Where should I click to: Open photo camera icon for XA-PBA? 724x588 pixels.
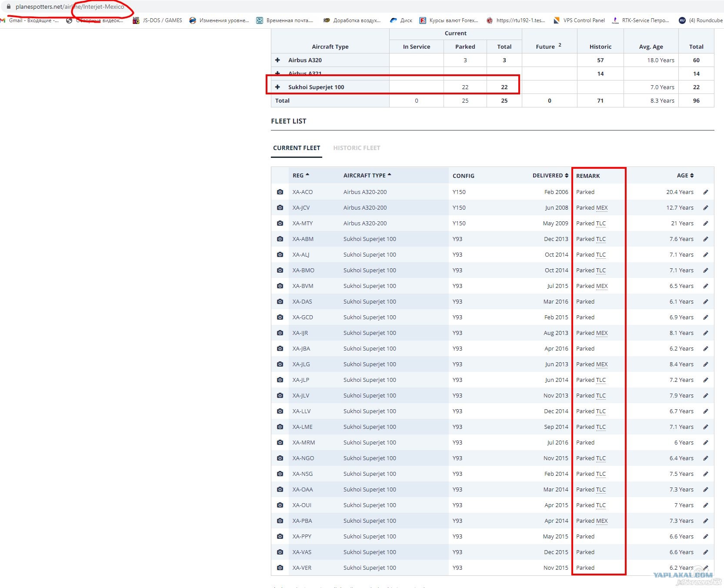tap(280, 521)
